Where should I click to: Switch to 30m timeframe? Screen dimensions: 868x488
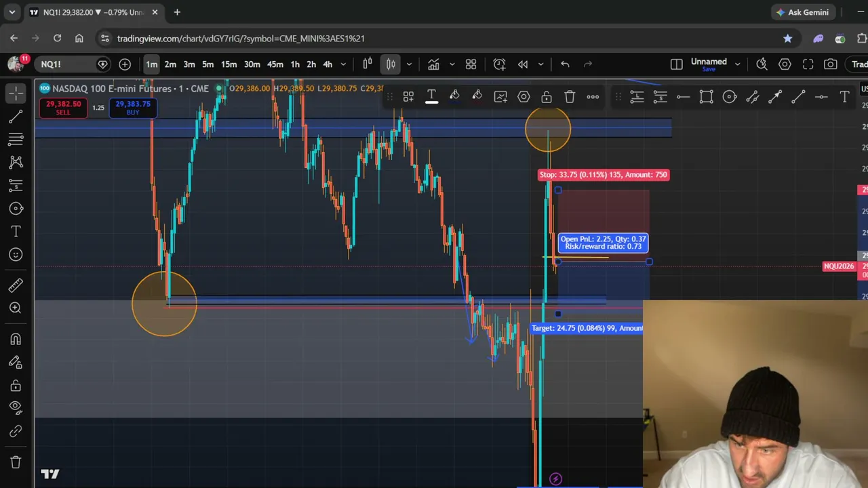pyautogui.click(x=252, y=64)
